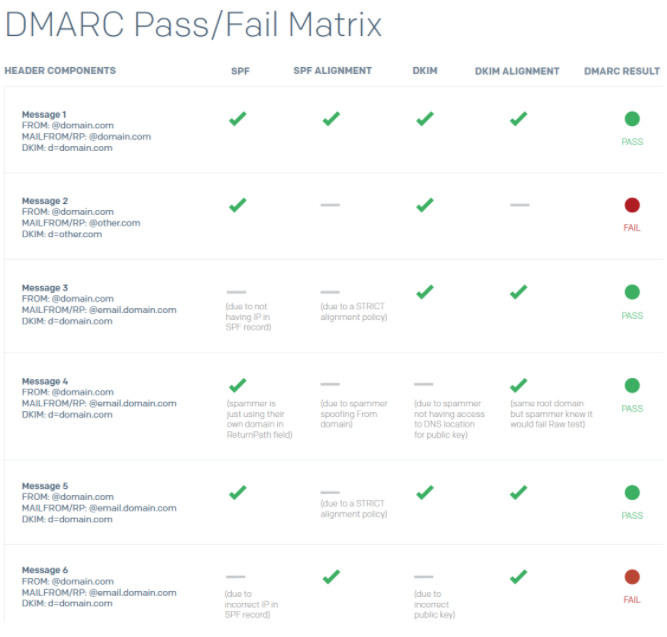Image resolution: width=667 pixels, height=637 pixels.
Task: Click the Message 5 title text
Action: pyautogui.click(x=45, y=486)
